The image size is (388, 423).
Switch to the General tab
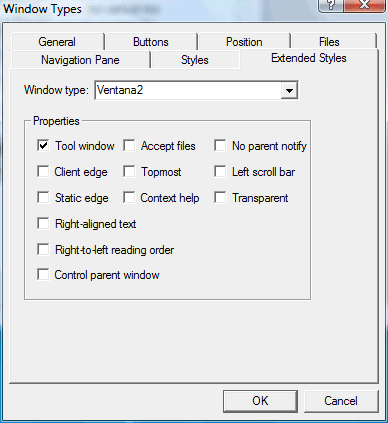click(57, 42)
